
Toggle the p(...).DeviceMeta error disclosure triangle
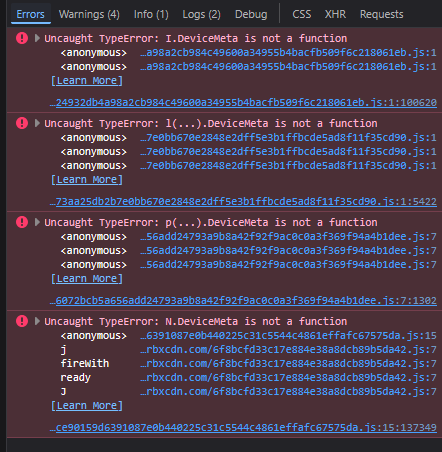point(37,222)
